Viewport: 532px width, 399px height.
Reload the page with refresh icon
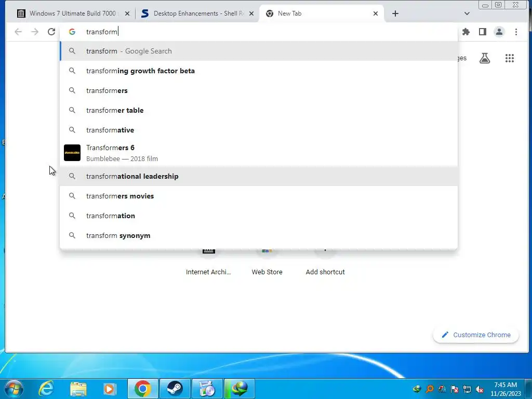pyautogui.click(x=51, y=32)
